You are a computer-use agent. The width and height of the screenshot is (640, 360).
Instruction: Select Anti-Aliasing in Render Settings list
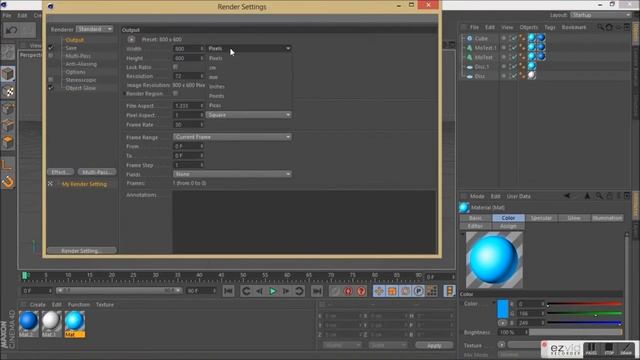(81, 64)
